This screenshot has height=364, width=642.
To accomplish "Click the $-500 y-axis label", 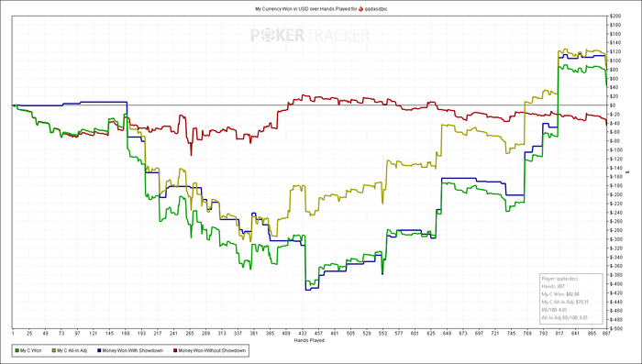I will click(616, 329).
